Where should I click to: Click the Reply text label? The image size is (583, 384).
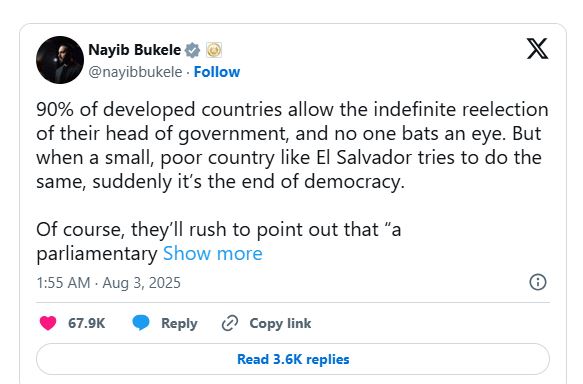pos(179,323)
